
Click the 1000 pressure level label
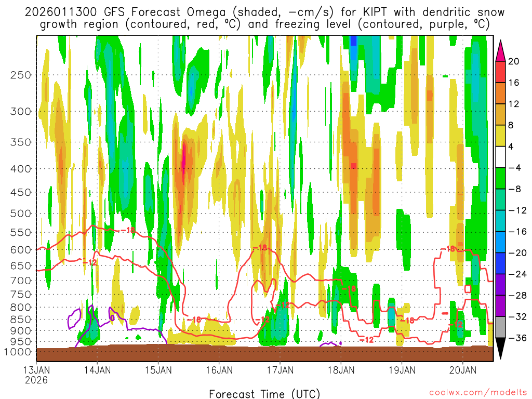18,352
